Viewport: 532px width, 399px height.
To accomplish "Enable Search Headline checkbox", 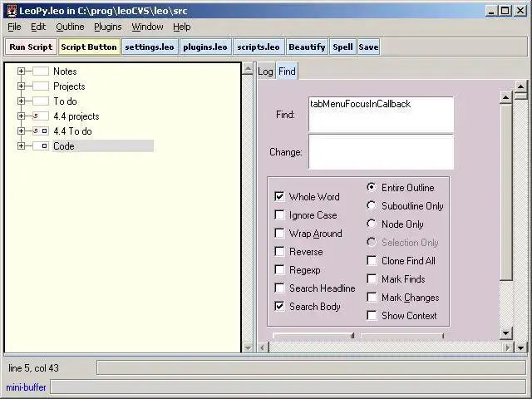I will 279,288.
